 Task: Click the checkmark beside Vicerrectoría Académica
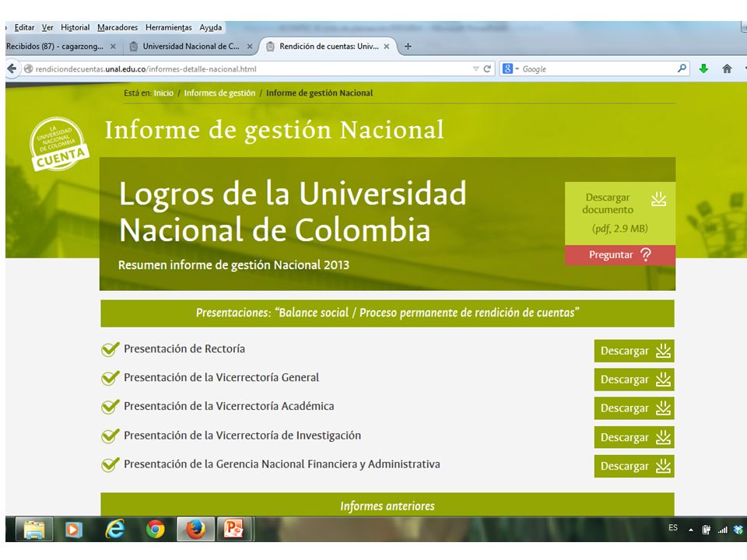tap(110, 407)
